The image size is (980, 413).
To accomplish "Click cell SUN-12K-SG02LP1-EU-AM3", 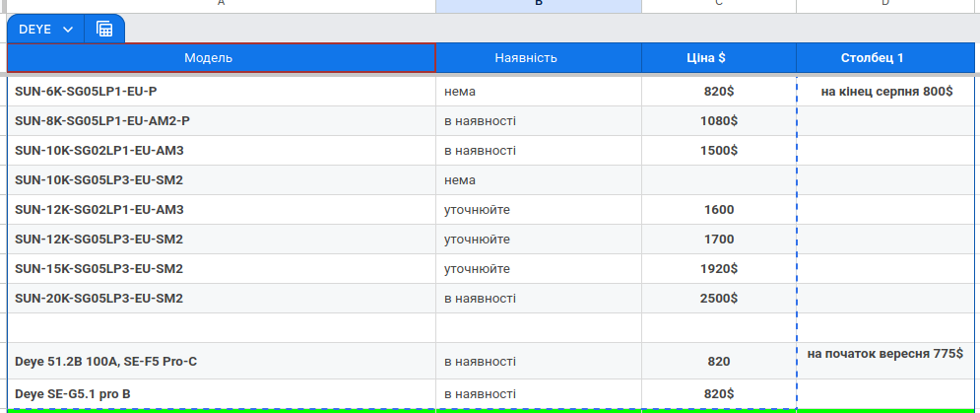I will [x=222, y=210].
